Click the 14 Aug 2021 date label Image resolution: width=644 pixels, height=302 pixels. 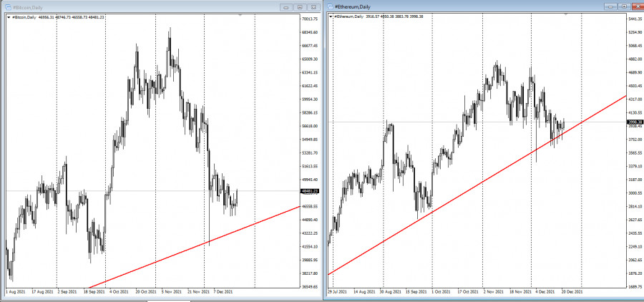tap(365, 292)
